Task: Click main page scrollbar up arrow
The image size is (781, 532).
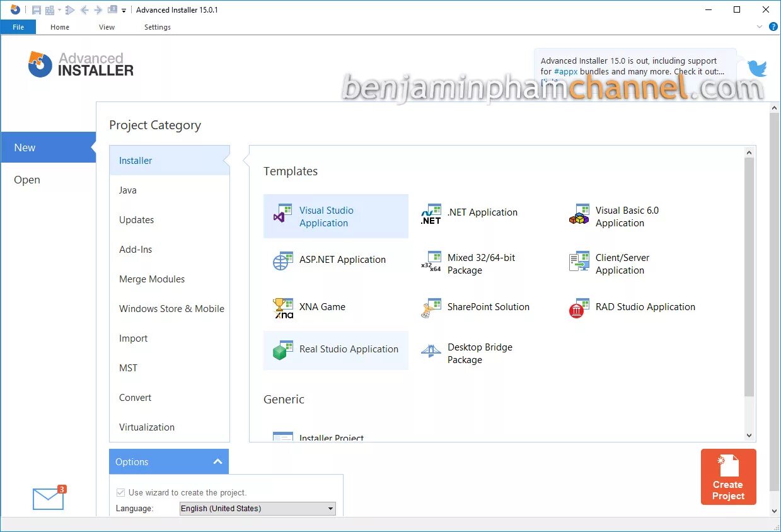Action: tap(775, 108)
